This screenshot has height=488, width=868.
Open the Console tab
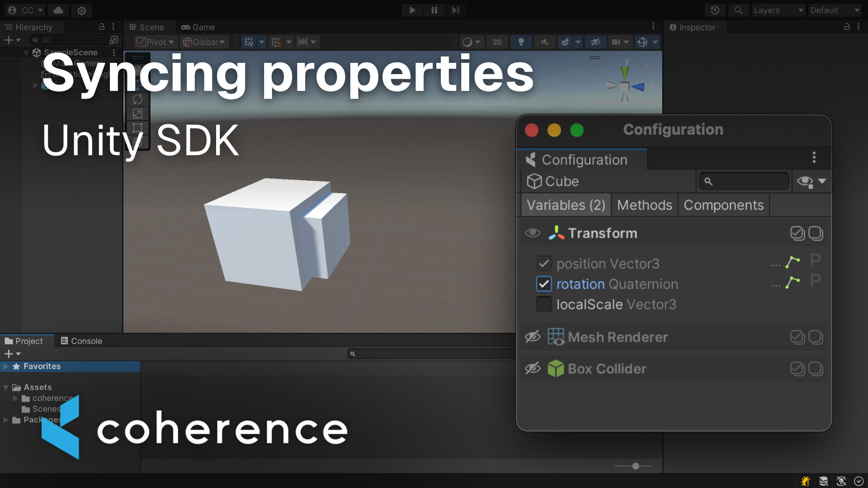(81, 341)
